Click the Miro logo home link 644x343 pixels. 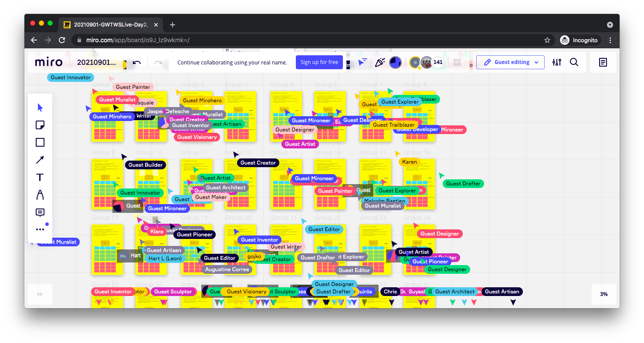point(49,62)
